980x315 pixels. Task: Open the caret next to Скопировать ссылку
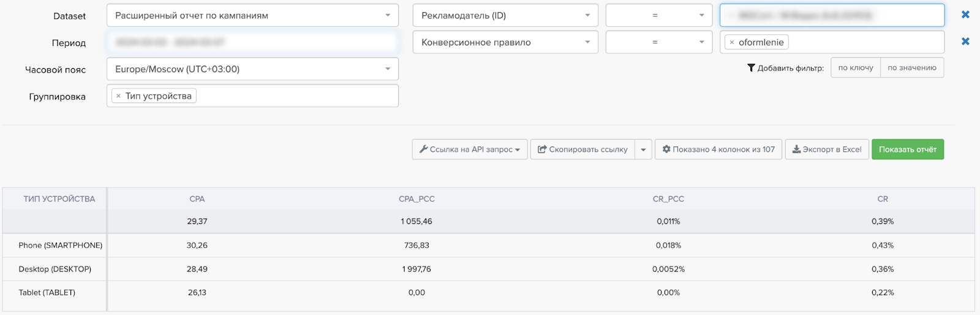tap(643, 150)
